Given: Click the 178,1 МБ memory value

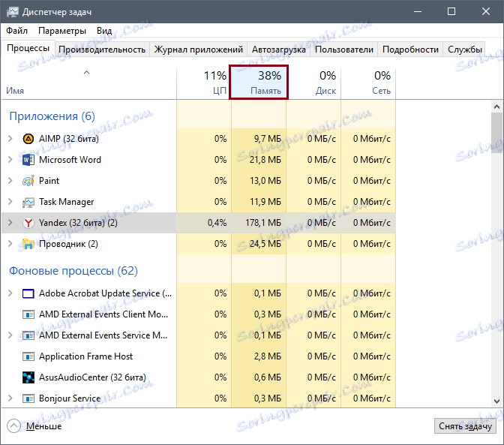Looking at the screenshot, I should click(x=263, y=223).
